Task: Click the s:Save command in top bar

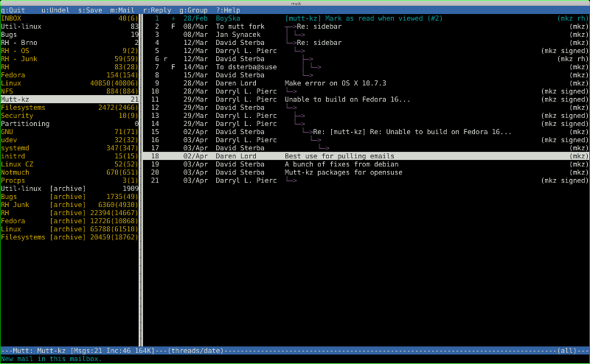Action: tap(90, 10)
